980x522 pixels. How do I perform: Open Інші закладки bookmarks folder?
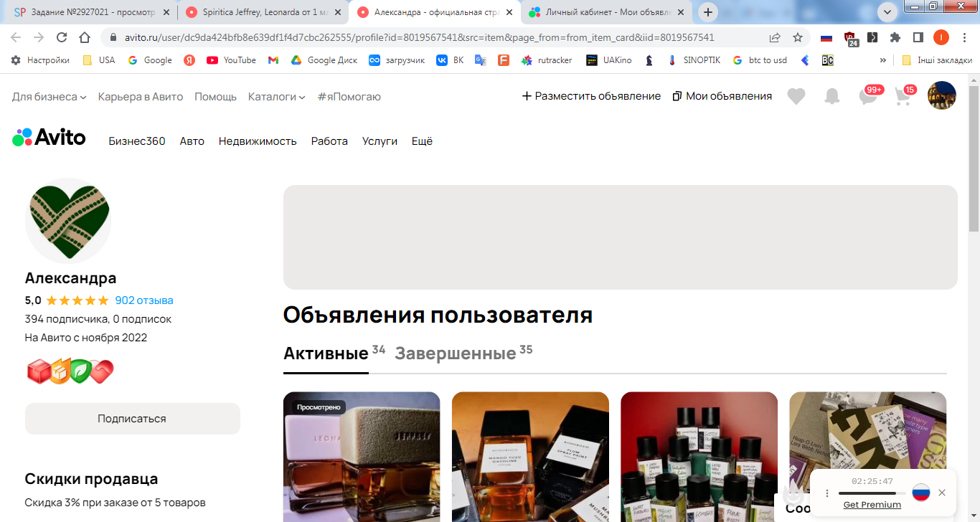tap(937, 60)
